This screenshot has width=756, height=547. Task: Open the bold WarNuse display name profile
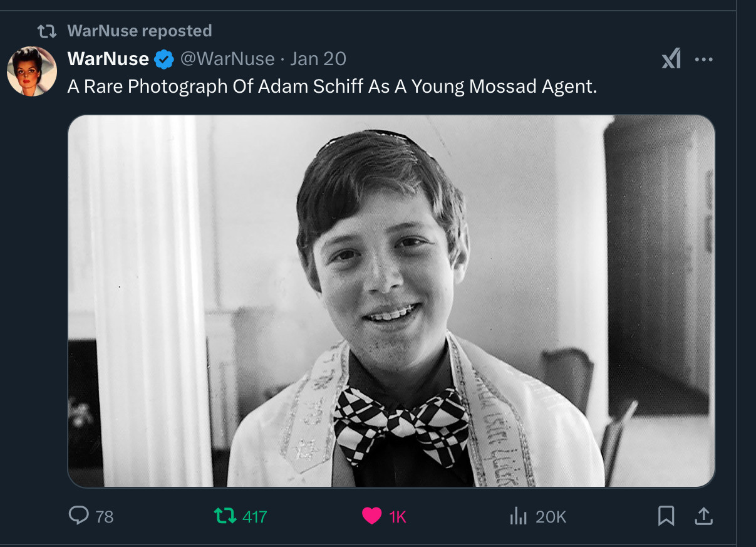108,59
